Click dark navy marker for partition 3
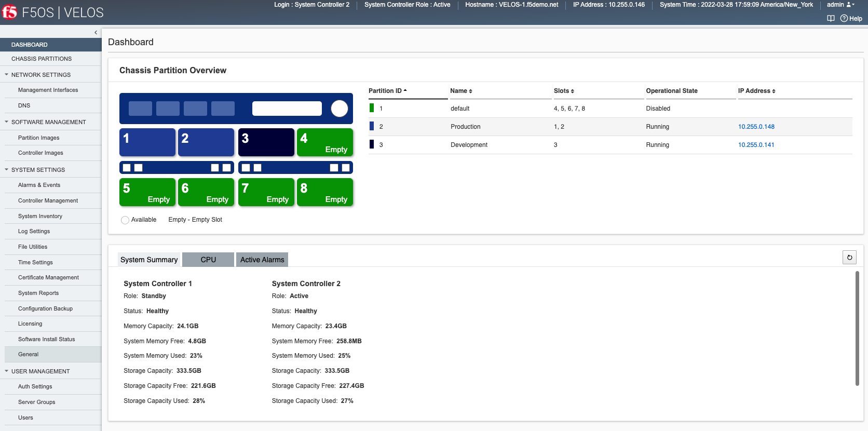868x431 pixels. click(372, 144)
